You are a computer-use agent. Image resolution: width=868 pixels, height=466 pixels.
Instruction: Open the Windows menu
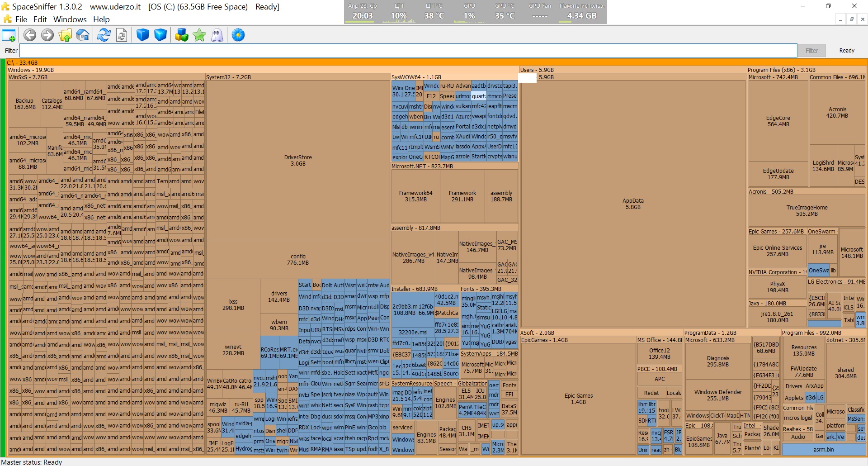point(70,19)
